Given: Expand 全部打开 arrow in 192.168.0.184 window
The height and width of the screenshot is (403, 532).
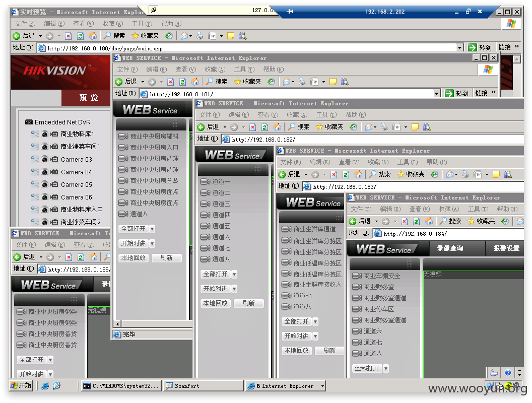Looking at the screenshot, I should [386, 368].
